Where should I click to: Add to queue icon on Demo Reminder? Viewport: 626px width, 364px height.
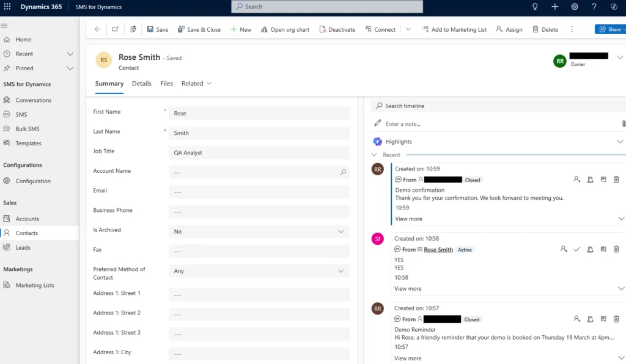[590, 319]
